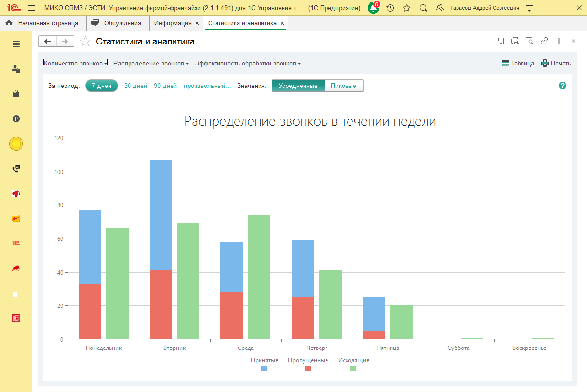Viewport: 587px width, 392px height.
Task: Expand the Количество звонков dropdown
Action: pyautogui.click(x=75, y=64)
